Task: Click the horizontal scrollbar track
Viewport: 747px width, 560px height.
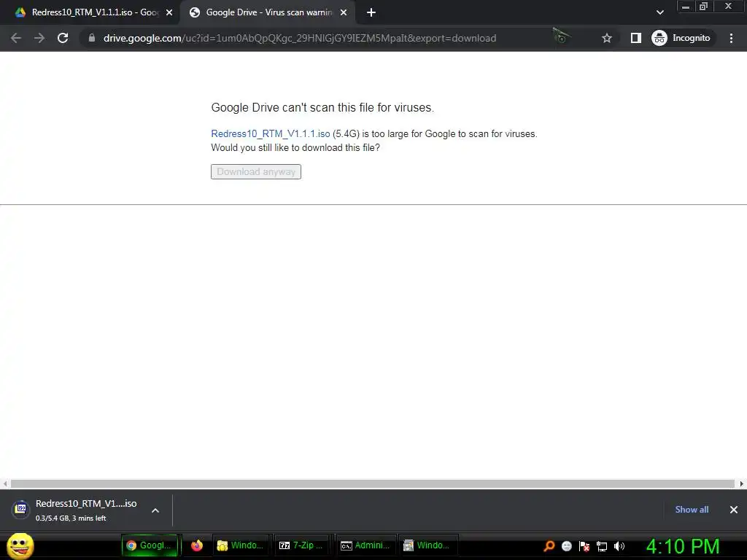Action: (373, 484)
